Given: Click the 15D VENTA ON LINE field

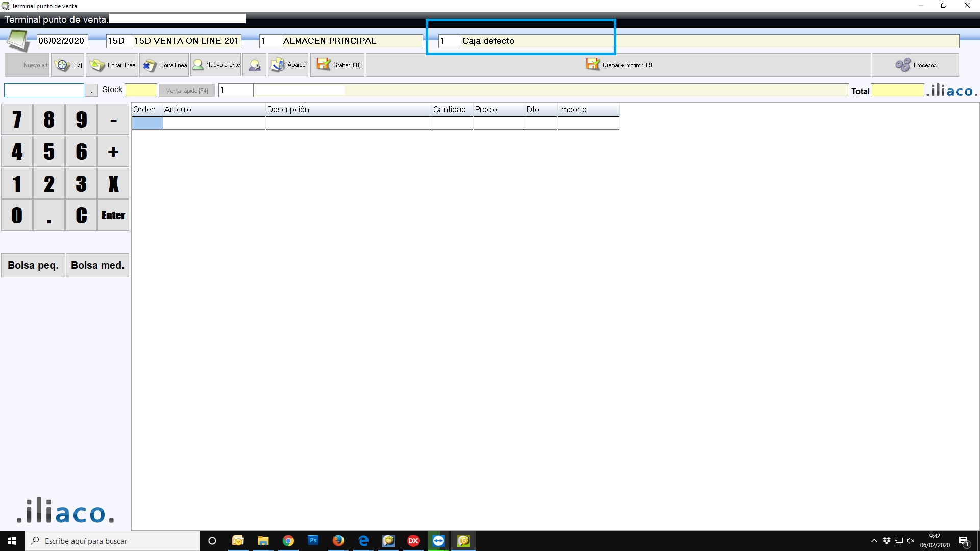Looking at the screenshot, I should coord(187,41).
